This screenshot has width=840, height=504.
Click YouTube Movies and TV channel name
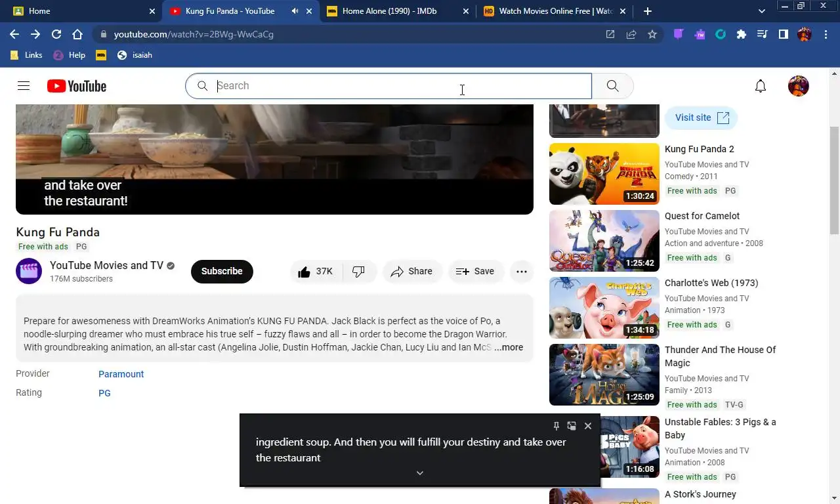coord(106,265)
